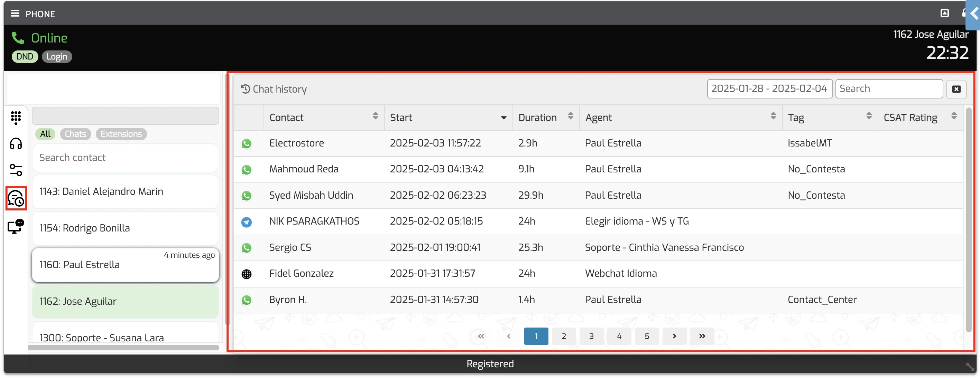Open the chat history sidebar icon
The image size is (980, 378).
[x=16, y=198]
